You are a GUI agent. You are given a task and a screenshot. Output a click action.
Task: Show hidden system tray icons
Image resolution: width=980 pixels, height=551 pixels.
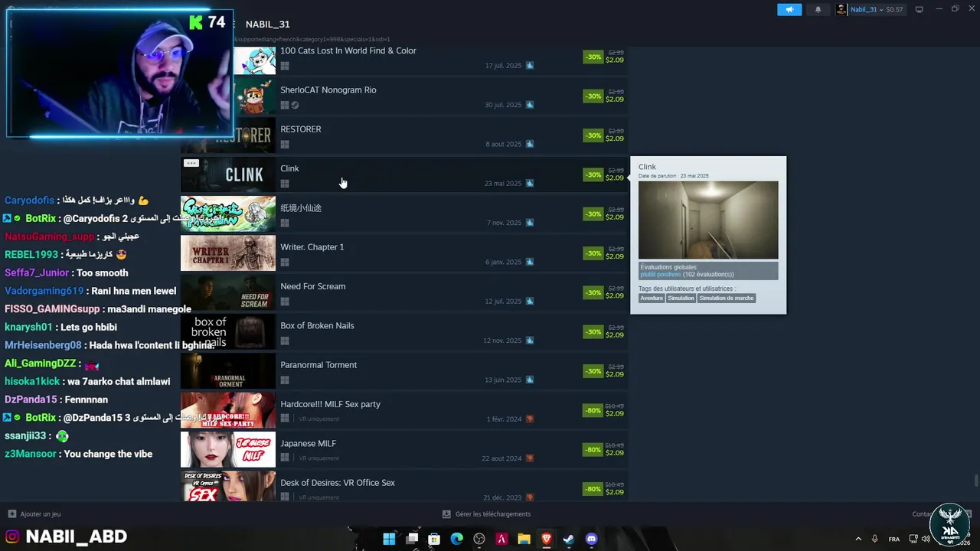857,539
